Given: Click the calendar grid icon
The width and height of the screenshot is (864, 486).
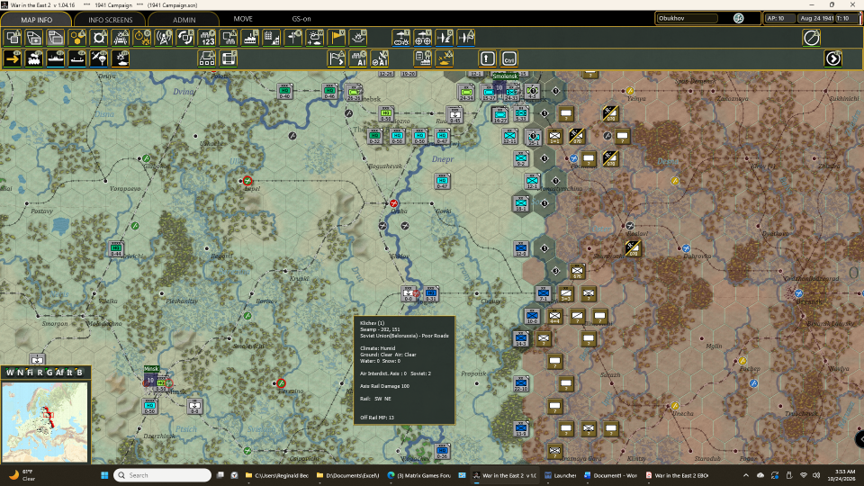Looking at the screenshot, I should click(x=272, y=37).
